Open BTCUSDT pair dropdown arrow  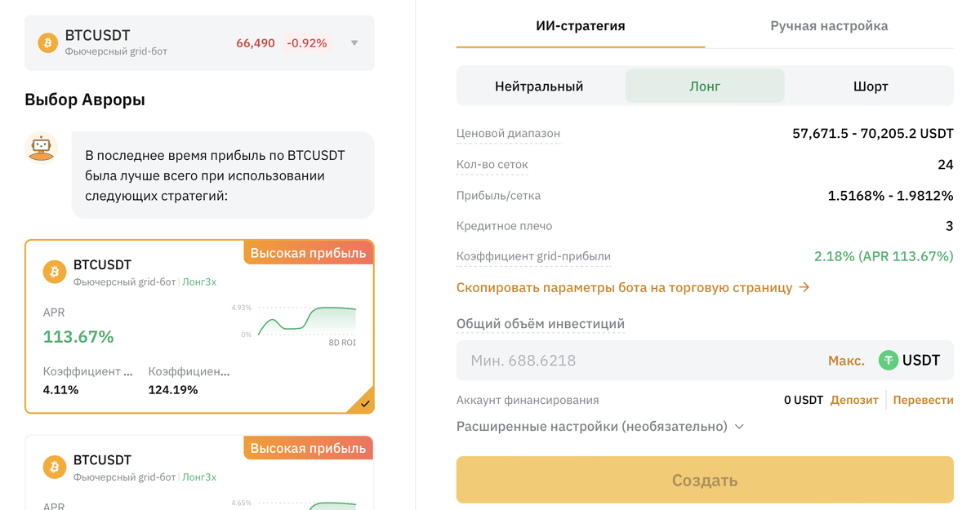(354, 43)
